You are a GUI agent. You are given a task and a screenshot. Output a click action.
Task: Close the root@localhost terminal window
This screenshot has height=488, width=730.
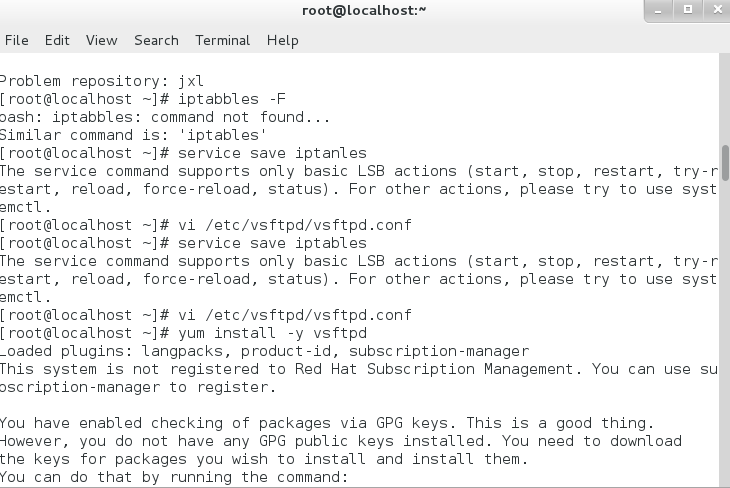[715, 10]
